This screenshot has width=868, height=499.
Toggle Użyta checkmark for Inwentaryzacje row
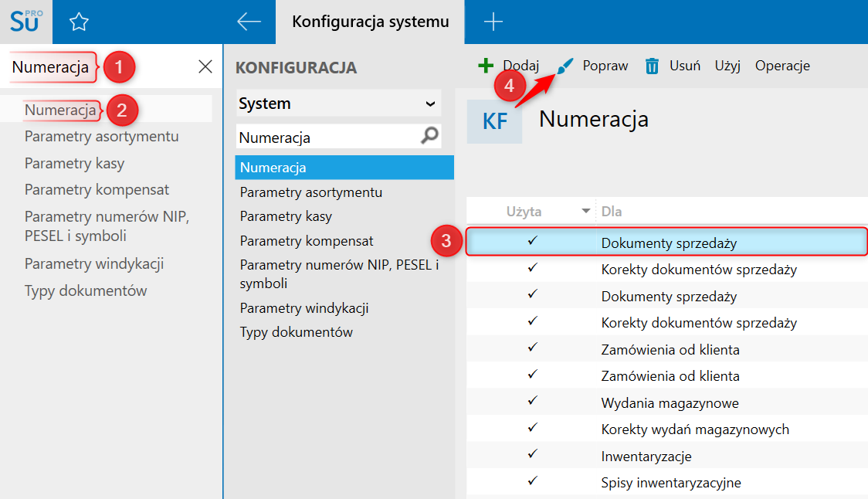tap(532, 455)
